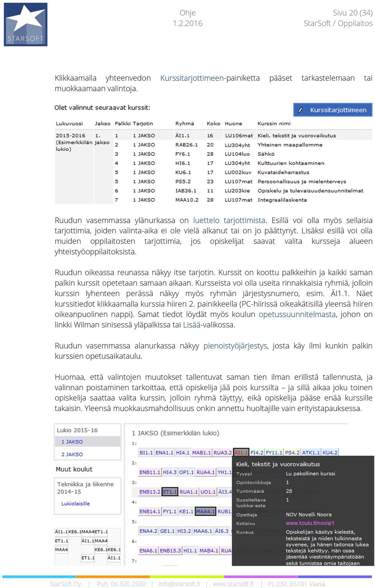Select course OP1.1 in row 2
The width and height of the screenshot is (375, 588).
(186, 472)
